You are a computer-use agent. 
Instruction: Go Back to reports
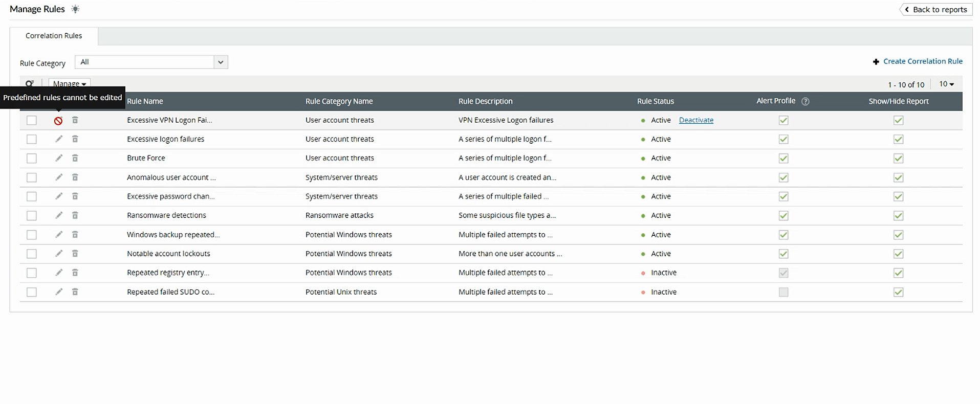point(935,9)
